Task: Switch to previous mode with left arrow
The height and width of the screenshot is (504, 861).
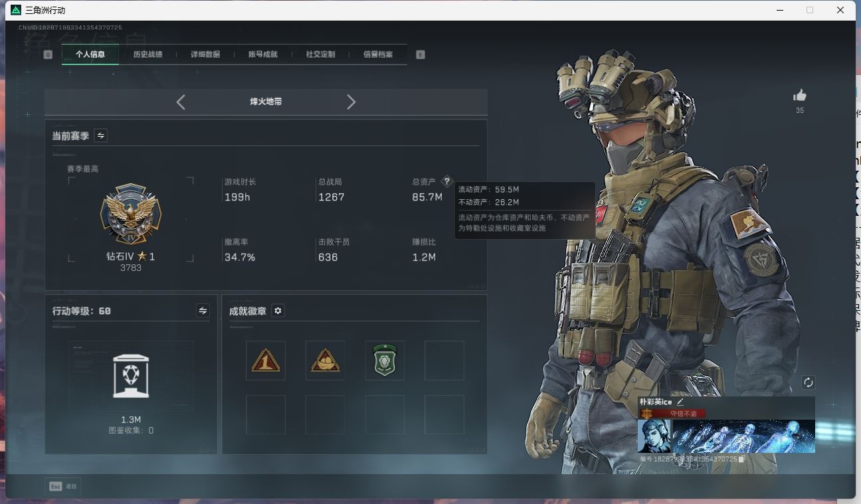Action: click(x=181, y=102)
